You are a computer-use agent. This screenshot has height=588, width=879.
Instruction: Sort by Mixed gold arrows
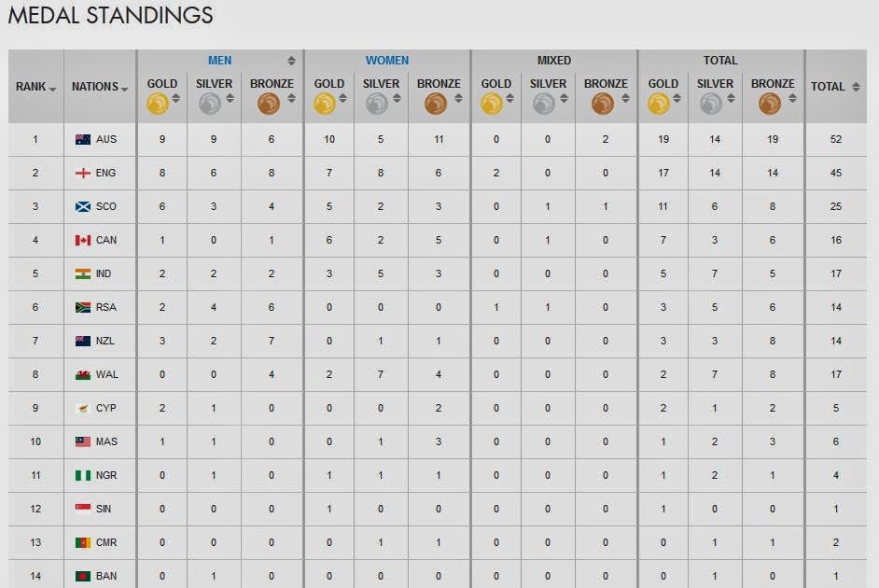[x=509, y=99]
